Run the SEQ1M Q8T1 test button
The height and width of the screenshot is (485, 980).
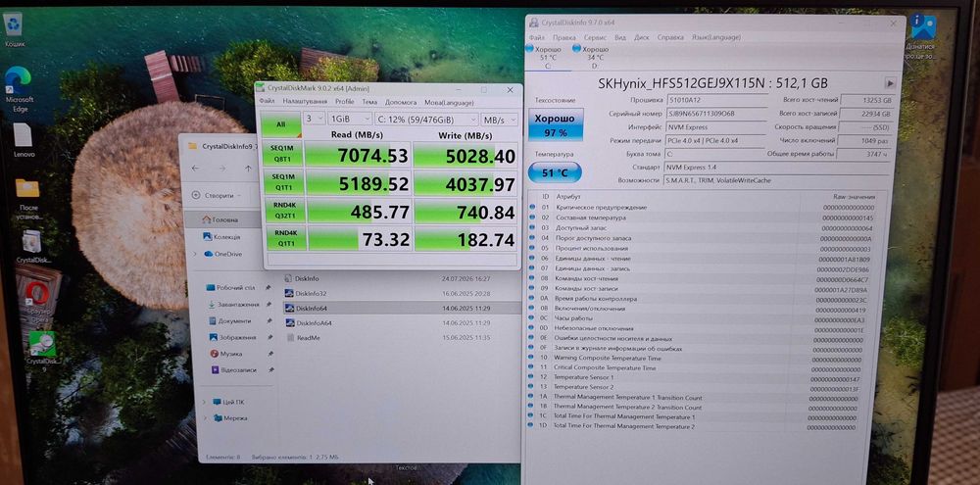click(x=282, y=153)
